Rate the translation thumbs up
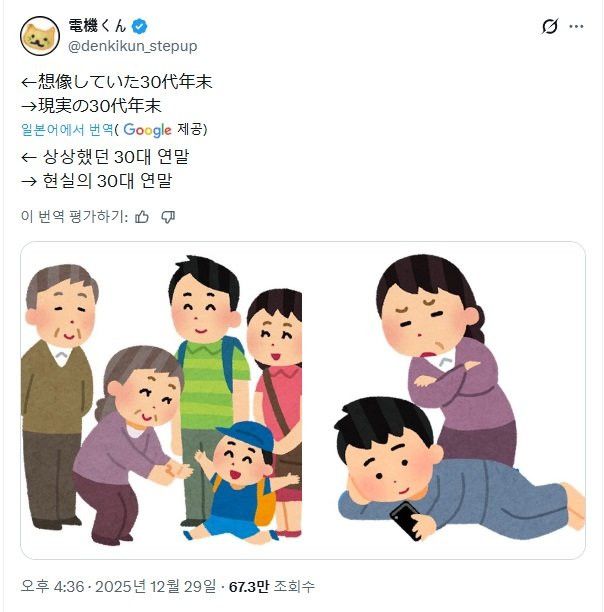 (142, 217)
